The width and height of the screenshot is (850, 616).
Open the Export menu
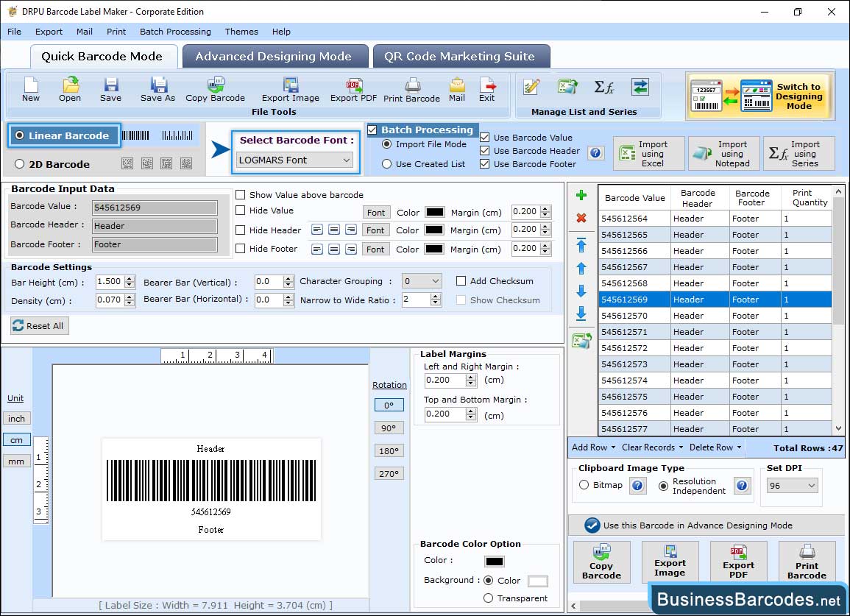click(49, 32)
